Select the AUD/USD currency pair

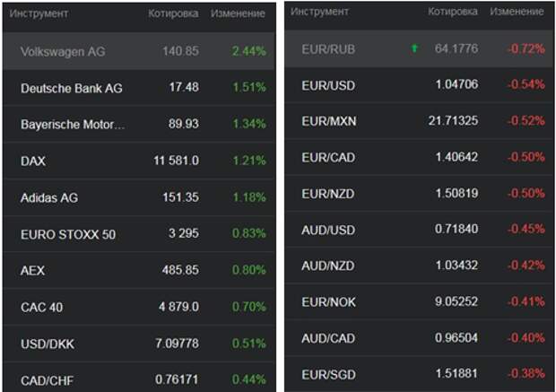419,230
